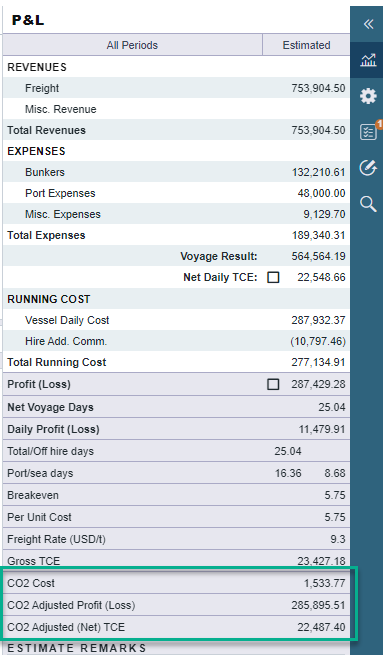Viewport: 383px width, 655px height.
Task: Select the Vessel Daily Cost row
Action: [176, 320]
